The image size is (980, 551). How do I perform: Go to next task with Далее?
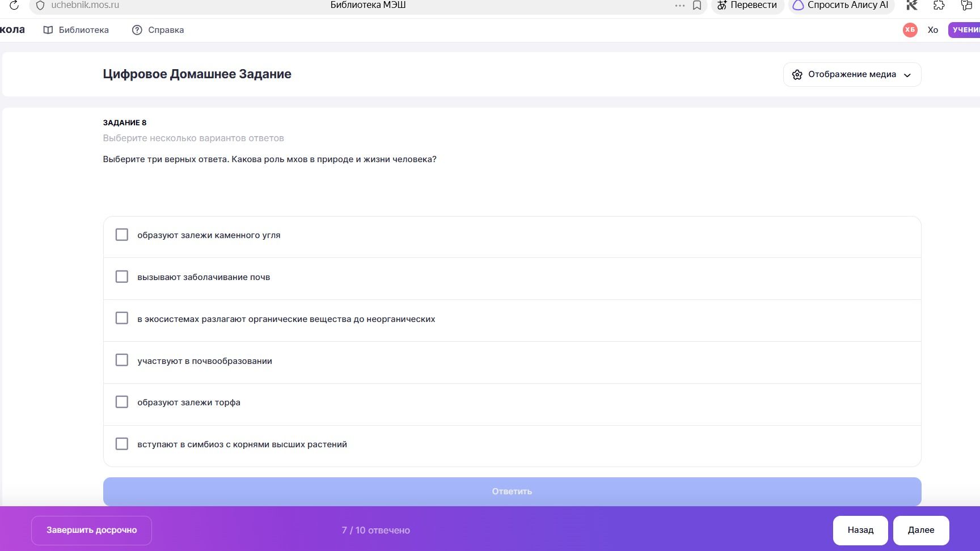point(921,531)
